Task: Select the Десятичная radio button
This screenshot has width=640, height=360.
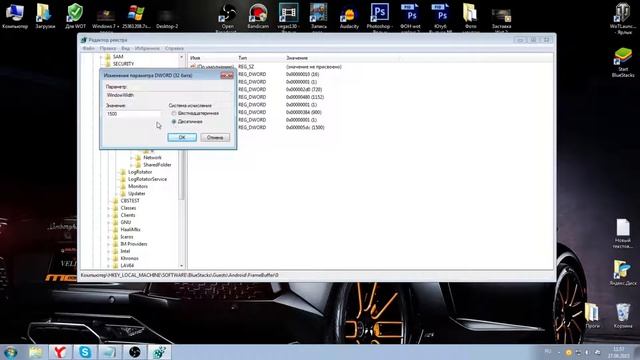Action: (174, 122)
